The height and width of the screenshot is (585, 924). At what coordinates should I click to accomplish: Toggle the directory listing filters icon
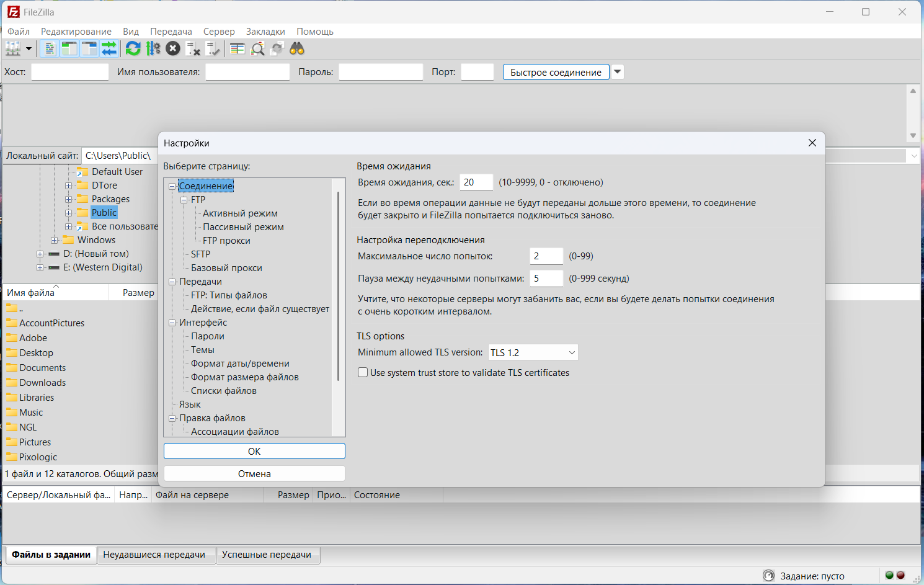click(237, 48)
